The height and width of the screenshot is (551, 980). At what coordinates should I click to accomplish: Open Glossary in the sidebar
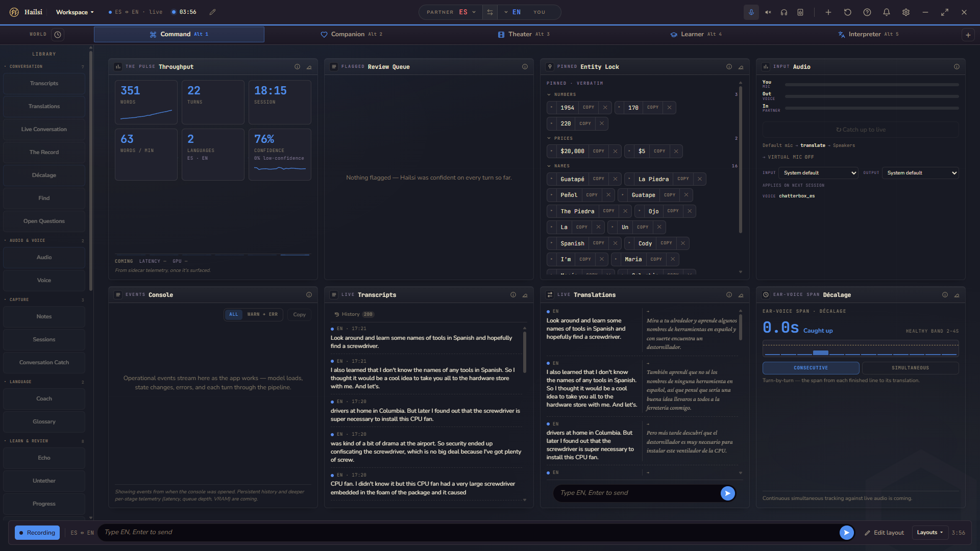point(44,422)
